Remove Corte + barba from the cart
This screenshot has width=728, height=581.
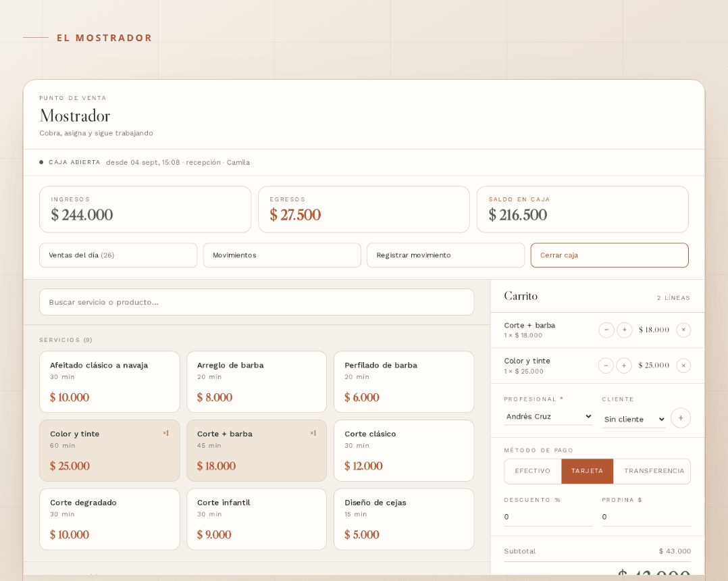pos(683,330)
